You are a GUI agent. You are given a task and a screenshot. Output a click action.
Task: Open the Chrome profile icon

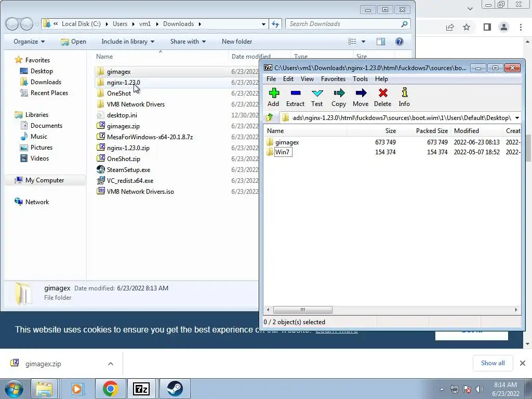point(504,27)
